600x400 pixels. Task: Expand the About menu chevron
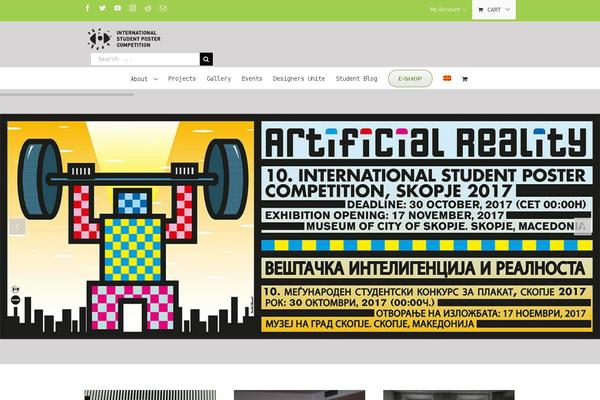click(x=156, y=79)
